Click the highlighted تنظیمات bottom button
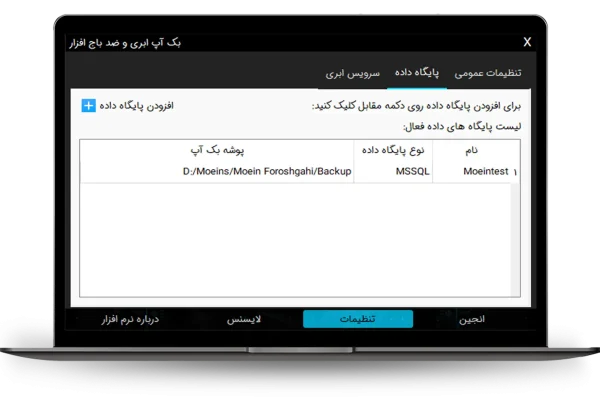600x400 pixels. coord(357,319)
